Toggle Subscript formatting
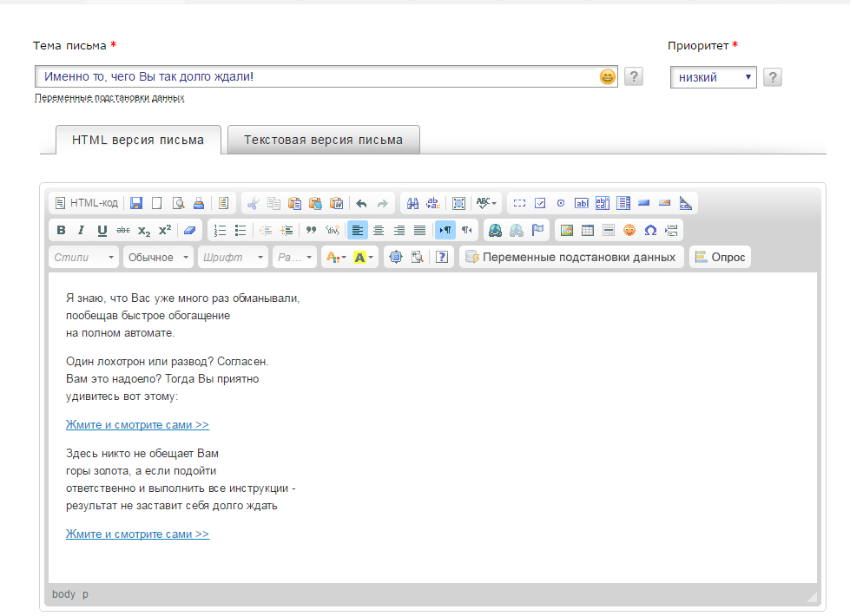This screenshot has width=863, height=616. click(144, 231)
